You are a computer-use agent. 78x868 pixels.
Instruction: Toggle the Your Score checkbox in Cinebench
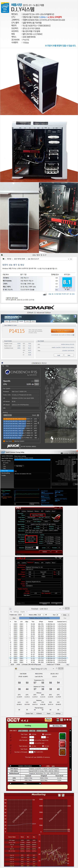click(4, 441)
